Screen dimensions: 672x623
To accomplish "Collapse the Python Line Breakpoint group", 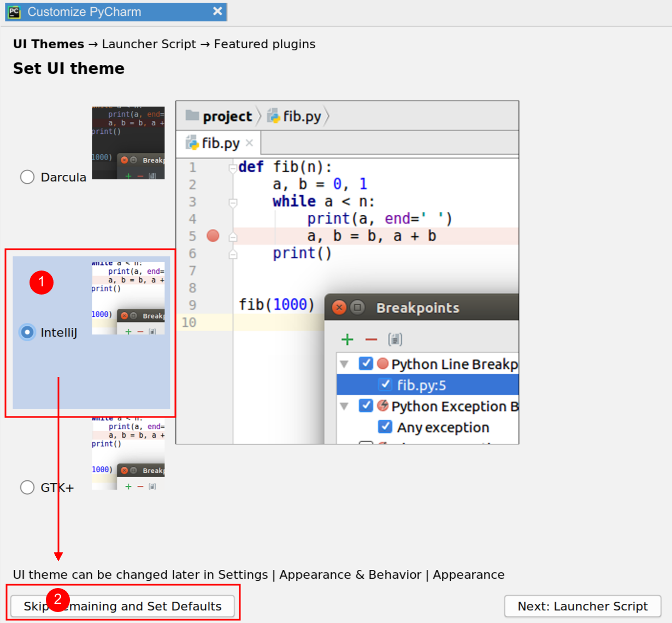I will pyautogui.click(x=344, y=364).
